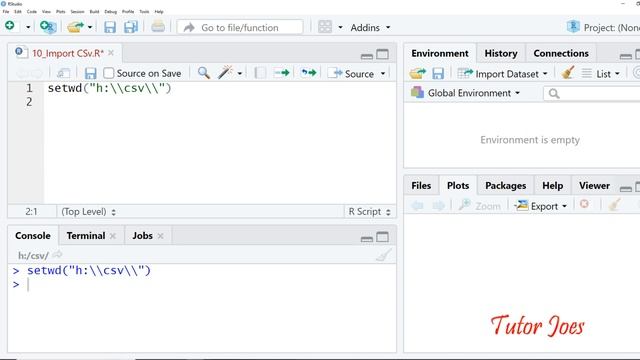Click the Code Tools magic wand
The image size is (640, 360).
225,73
